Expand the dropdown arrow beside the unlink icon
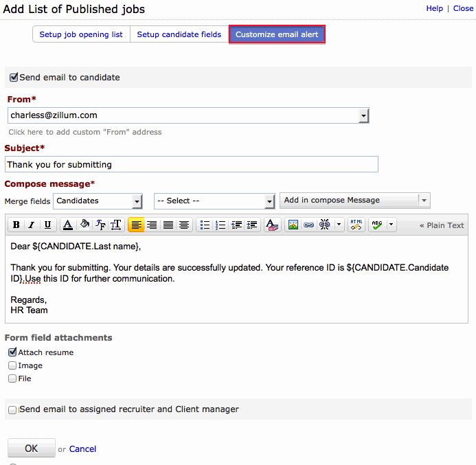Viewport: 476px width, 465px height. point(339,225)
